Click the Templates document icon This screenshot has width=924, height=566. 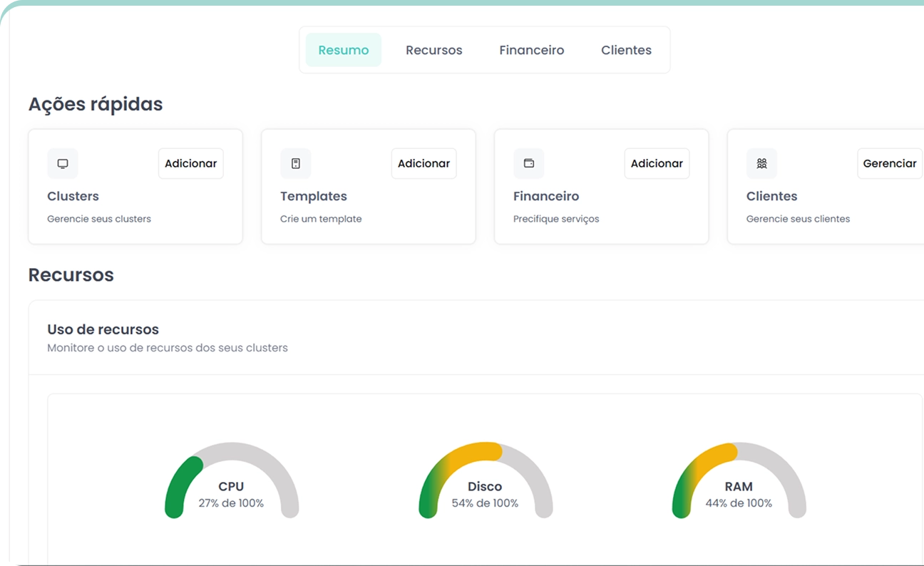[296, 163]
